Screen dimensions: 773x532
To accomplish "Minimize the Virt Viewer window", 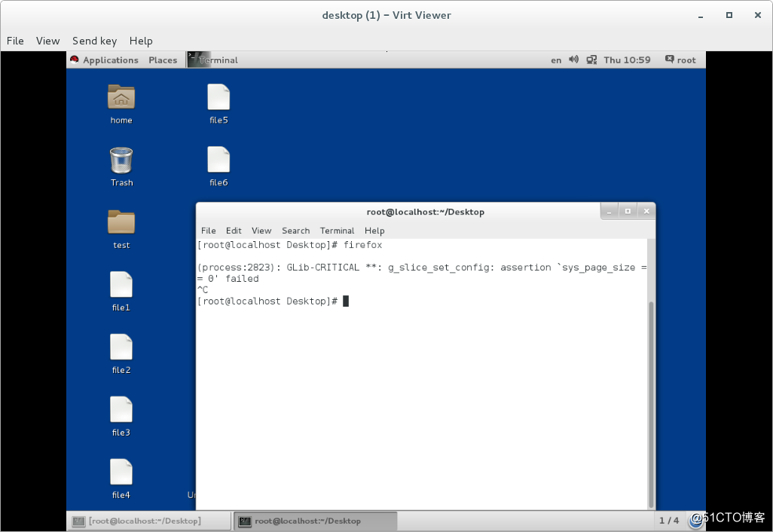I will 700,15.
